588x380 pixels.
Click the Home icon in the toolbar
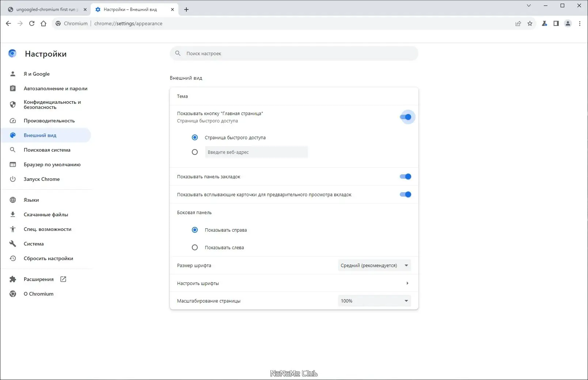(x=43, y=23)
